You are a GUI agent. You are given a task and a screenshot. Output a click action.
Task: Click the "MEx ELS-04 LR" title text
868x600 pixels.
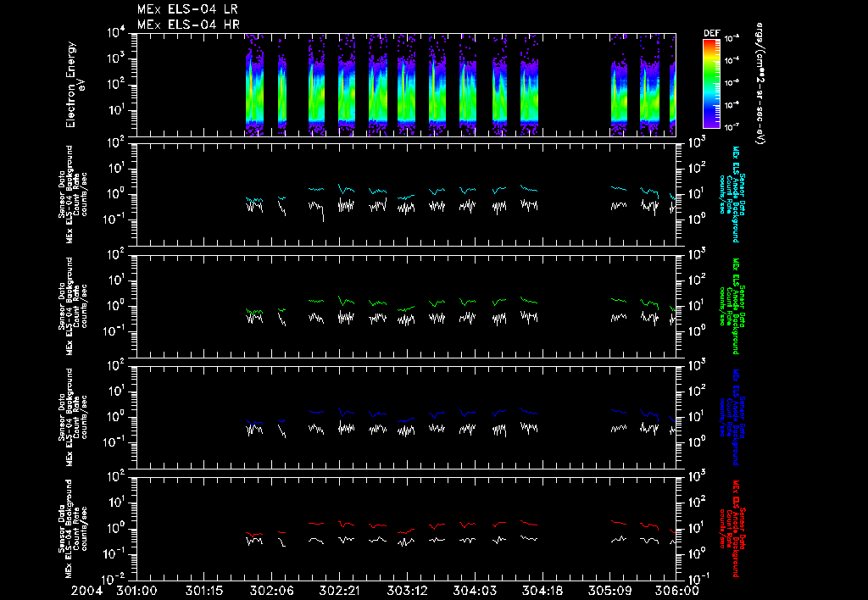tap(187, 9)
